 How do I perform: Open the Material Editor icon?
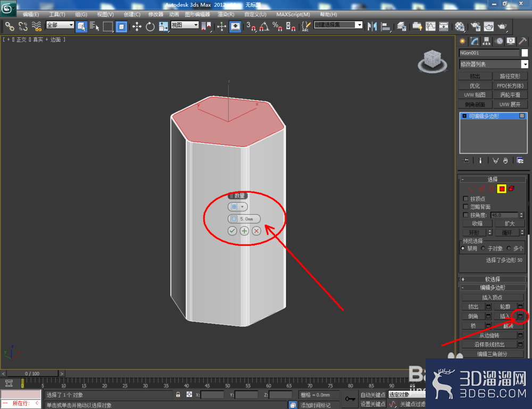460,27
